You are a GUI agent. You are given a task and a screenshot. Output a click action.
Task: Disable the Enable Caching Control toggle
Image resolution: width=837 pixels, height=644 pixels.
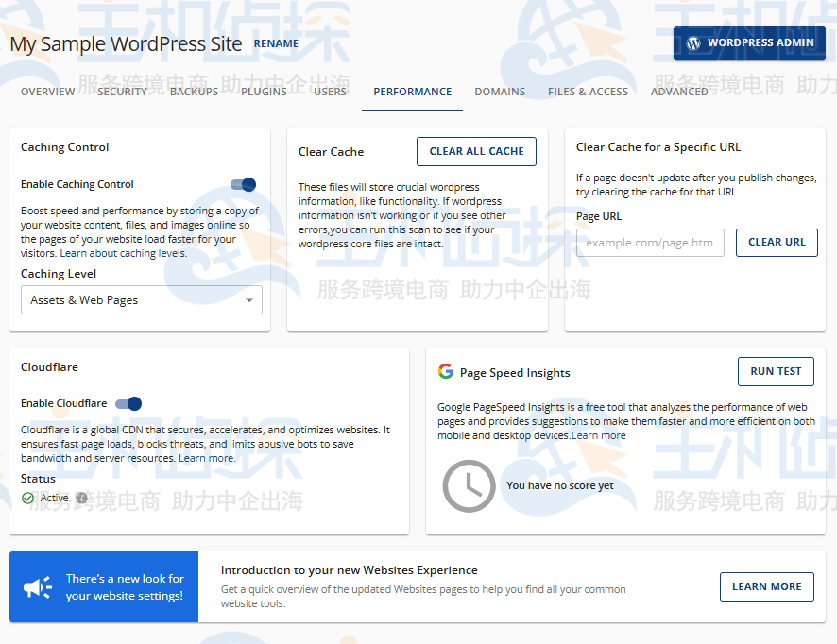point(243,185)
